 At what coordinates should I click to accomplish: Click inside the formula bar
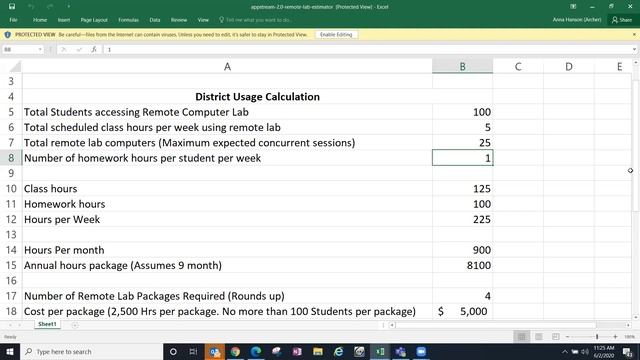click(x=367, y=49)
